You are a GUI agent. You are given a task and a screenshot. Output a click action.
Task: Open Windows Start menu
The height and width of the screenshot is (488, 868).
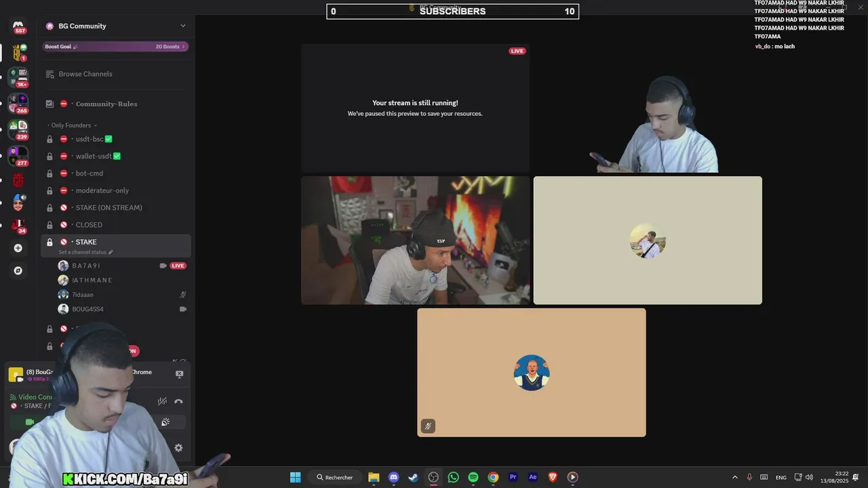pos(296,477)
